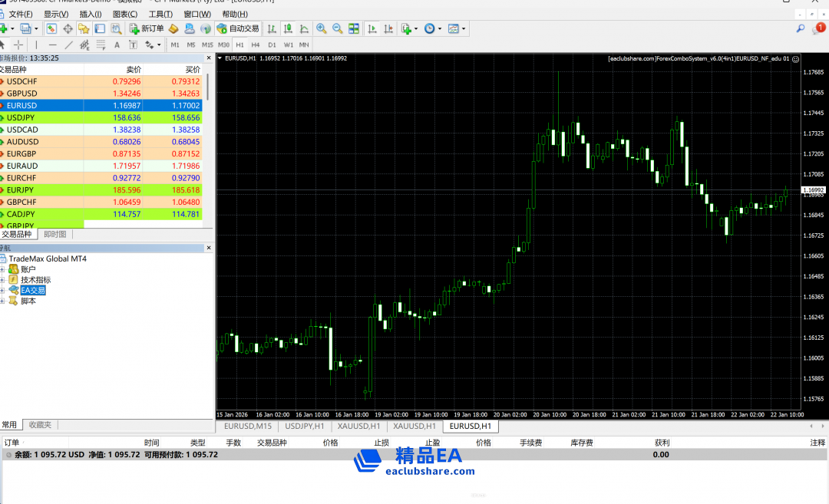Open search using the magnifier icon

(800, 28)
